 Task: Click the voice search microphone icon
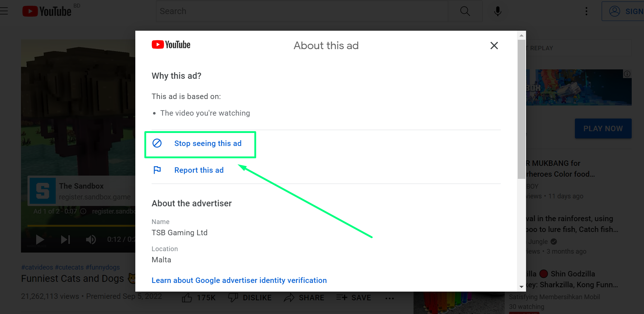coord(497,11)
